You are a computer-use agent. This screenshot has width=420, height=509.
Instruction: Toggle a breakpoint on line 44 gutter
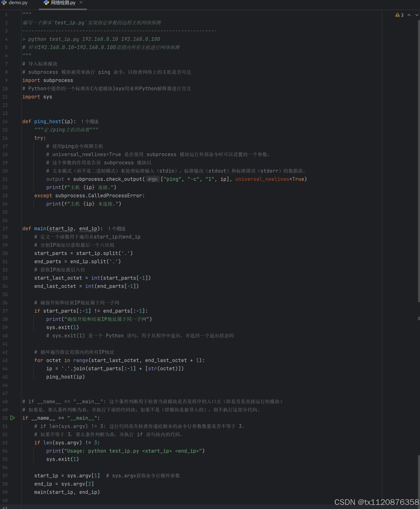coord(13,369)
